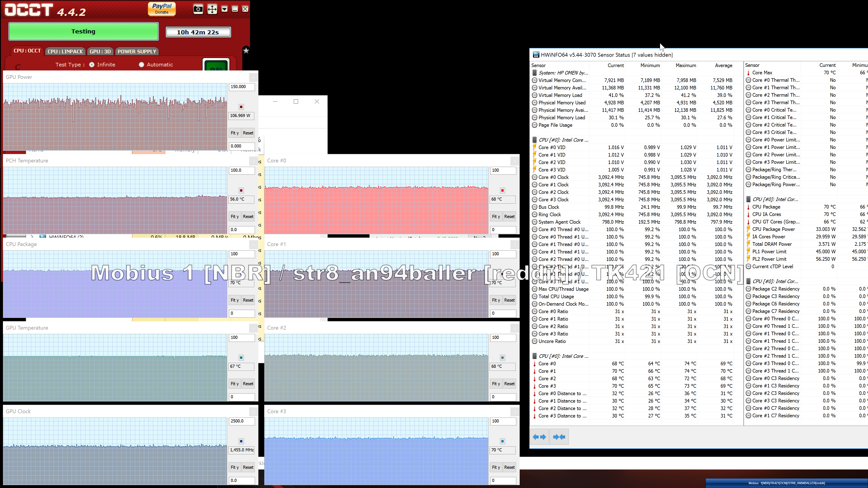868x488 pixels.
Task: Click the green Testing status bar
Action: (84, 31)
